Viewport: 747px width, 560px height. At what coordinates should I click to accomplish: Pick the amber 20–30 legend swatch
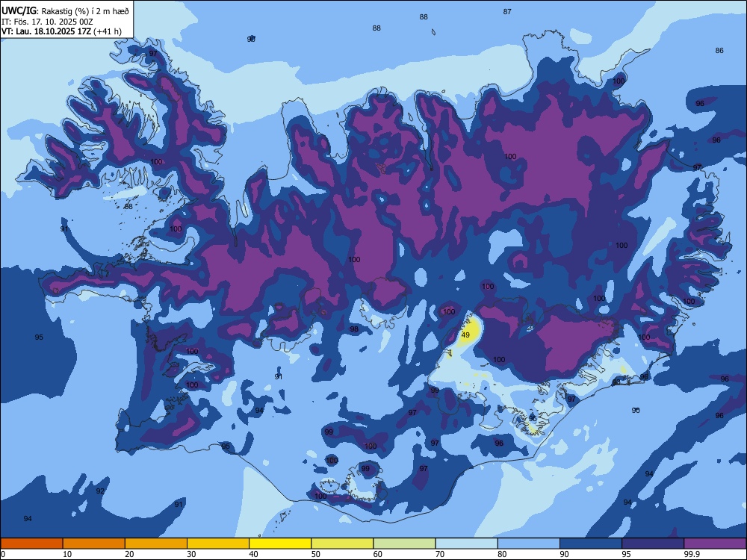click(x=156, y=544)
